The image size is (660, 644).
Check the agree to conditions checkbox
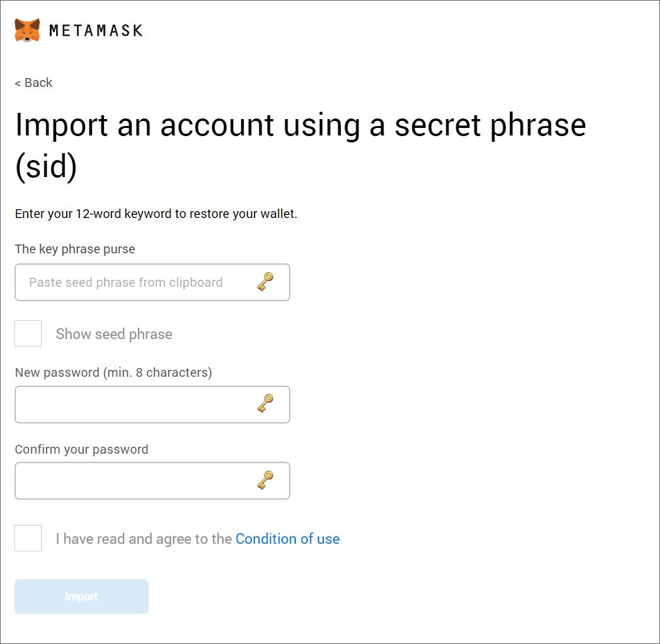pyautogui.click(x=28, y=538)
